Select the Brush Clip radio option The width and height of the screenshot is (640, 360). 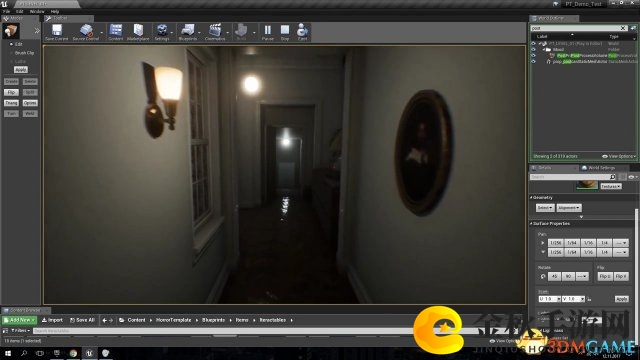point(11,53)
